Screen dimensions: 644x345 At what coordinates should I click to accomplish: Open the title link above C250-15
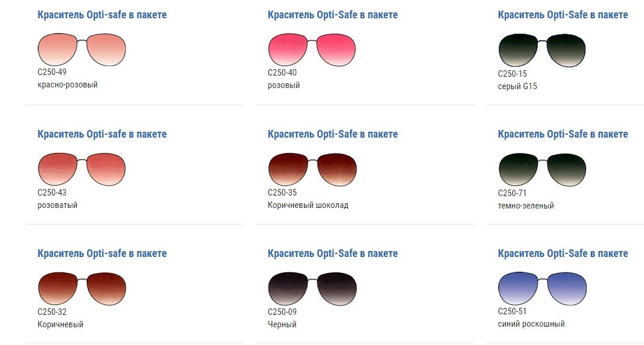pos(563,15)
